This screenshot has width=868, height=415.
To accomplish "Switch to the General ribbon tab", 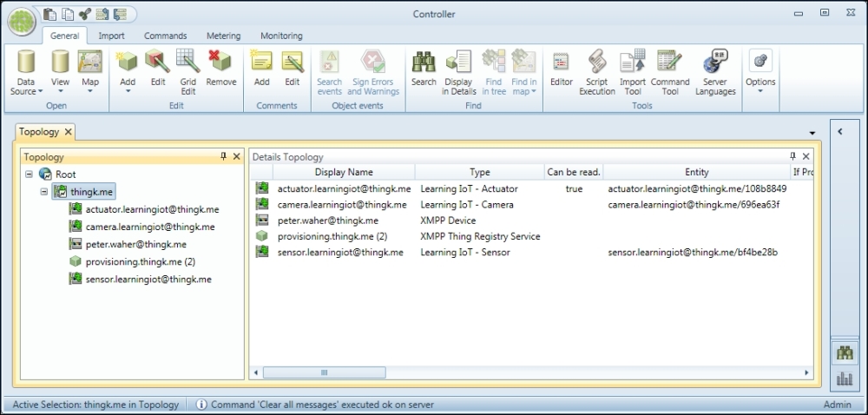I will click(x=65, y=36).
